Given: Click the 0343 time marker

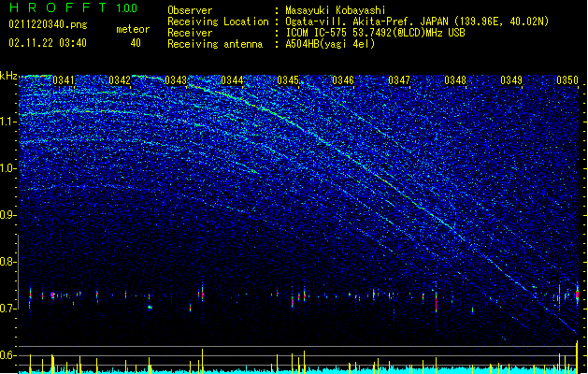Looking at the screenshot, I should (x=176, y=80).
